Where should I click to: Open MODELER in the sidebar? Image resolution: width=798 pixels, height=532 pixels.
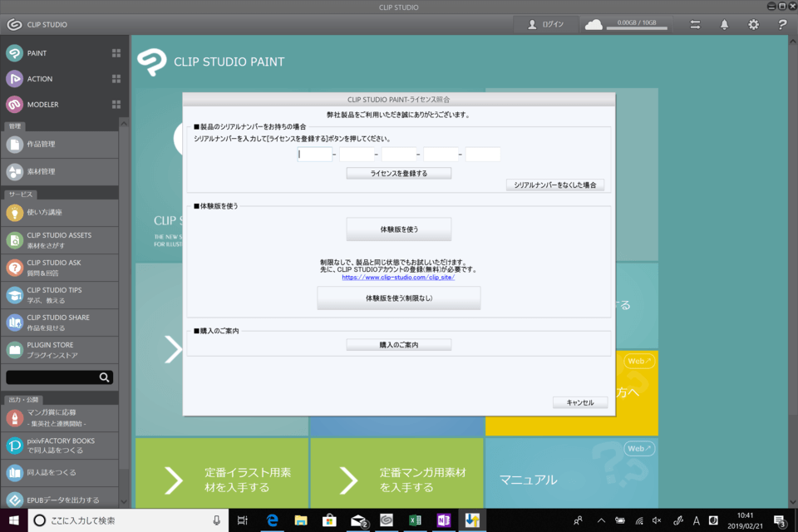point(14,105)
